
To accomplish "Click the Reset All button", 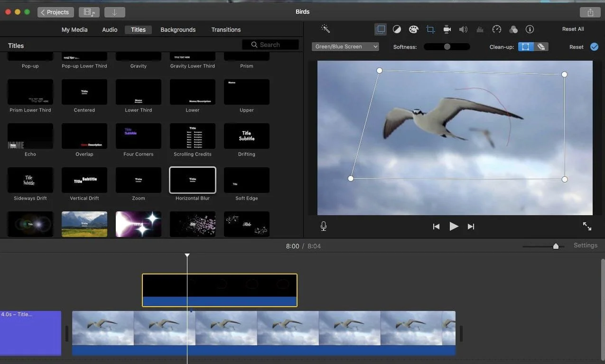I will (x=573, y=29).
